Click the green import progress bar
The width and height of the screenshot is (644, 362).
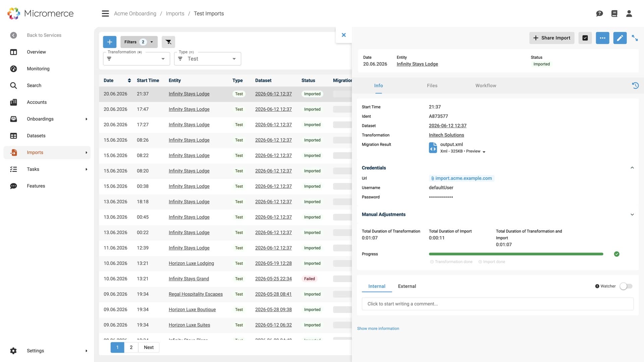click(516, 254)
